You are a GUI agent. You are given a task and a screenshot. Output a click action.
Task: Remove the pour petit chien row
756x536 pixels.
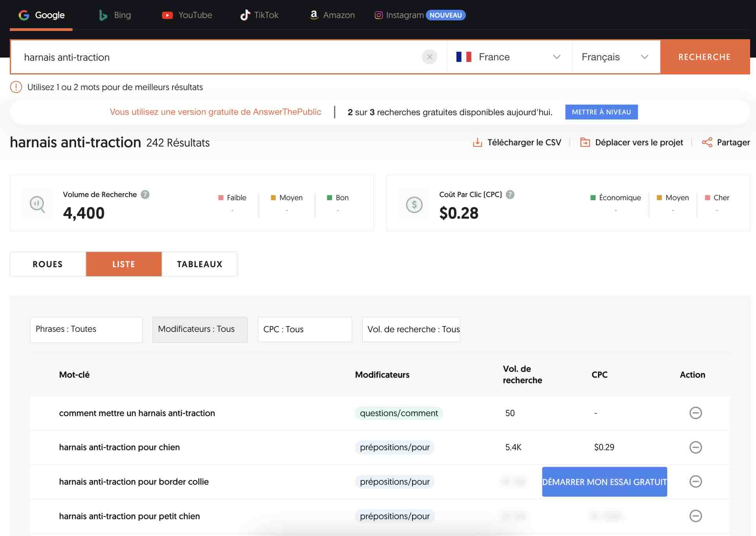696,516
